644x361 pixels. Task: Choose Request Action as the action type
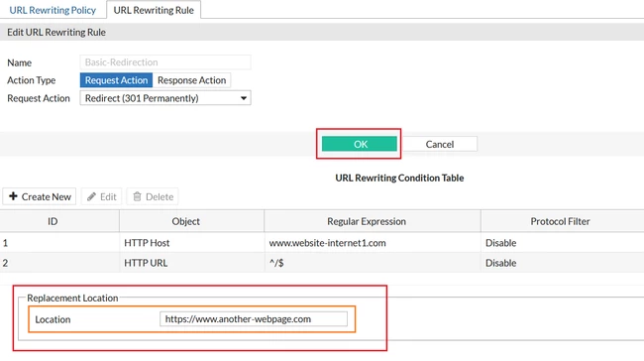[116, 80]
